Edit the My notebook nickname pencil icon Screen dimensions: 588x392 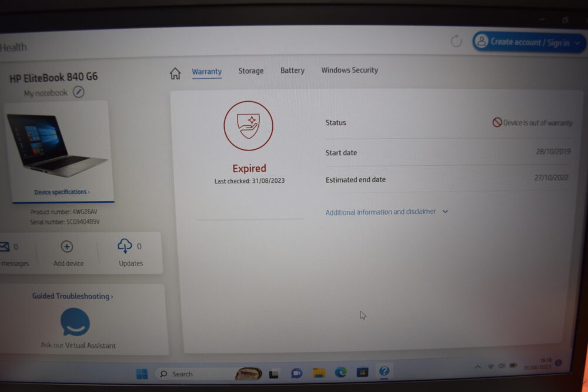pyautogui.click(x=78, y=92)
